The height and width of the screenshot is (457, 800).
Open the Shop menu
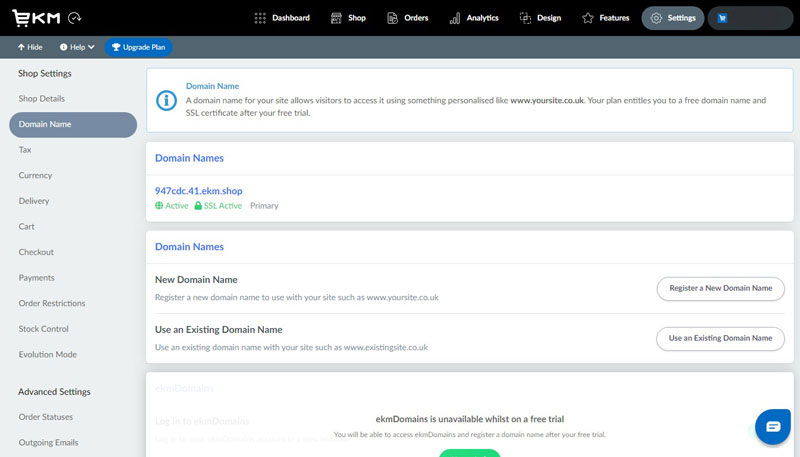click(x=348, y=18)
